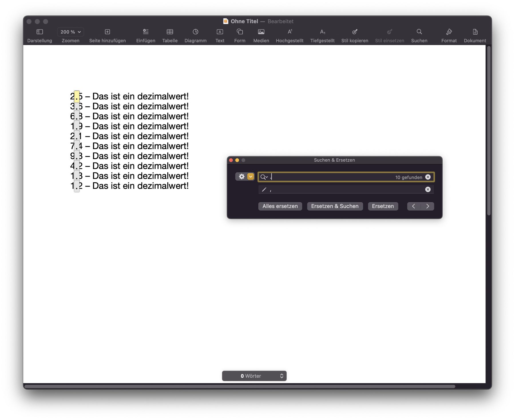Viewport: 515px width, 420px height.
Task: Insert a chart via Diagramm
Action: 195,35
